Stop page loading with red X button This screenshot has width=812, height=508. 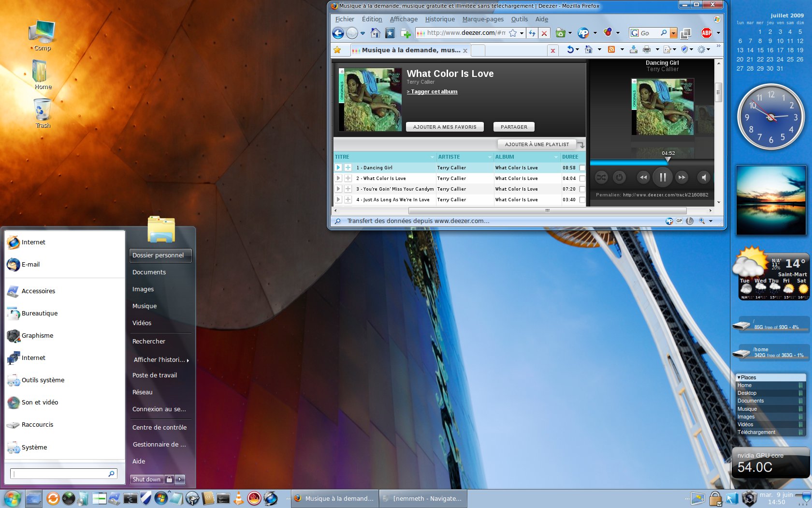pos(544,33)
